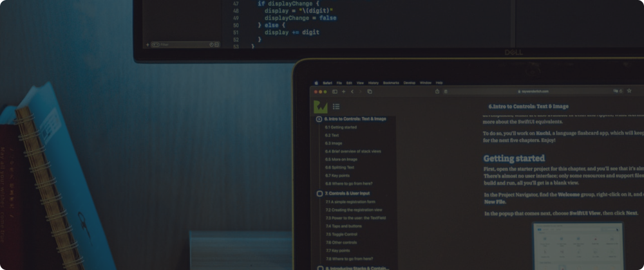644x270 pixels.
Task: Open the Safari menu
Action: pos(327,83)
